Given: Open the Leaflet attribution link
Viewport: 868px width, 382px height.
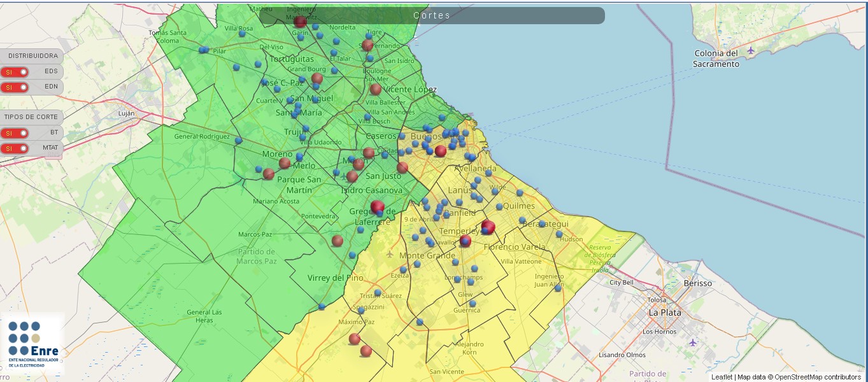Looking at the screenshot, I should [x=722, y=377].
